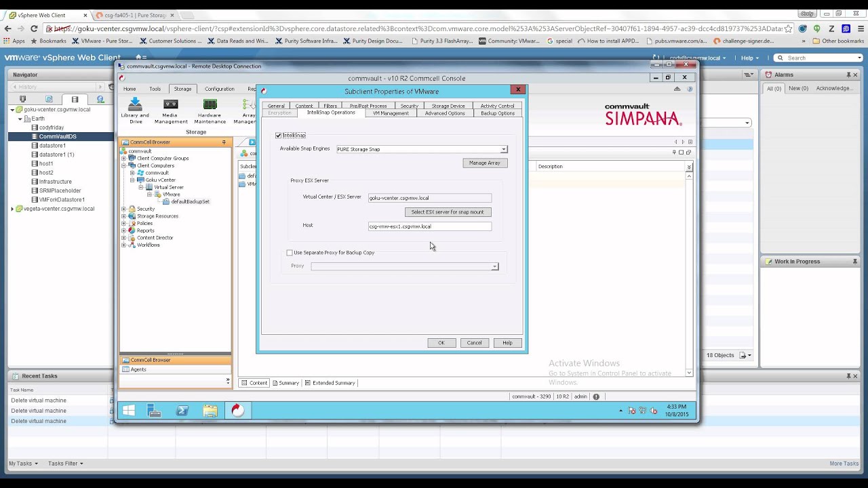Switch to the General tab
The image size is (868, 488).
[276, 106]
